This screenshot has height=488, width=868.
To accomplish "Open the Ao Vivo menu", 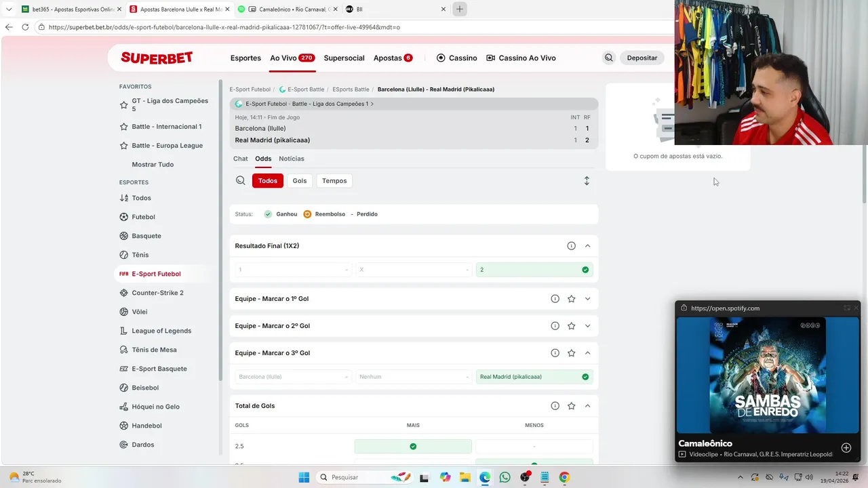I will (x=292, y=58).
